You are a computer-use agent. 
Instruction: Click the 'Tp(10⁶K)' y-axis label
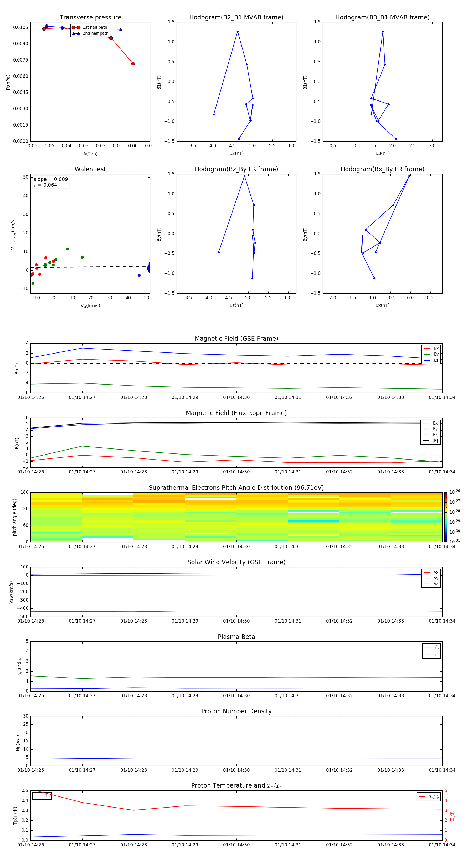[15, 815]
